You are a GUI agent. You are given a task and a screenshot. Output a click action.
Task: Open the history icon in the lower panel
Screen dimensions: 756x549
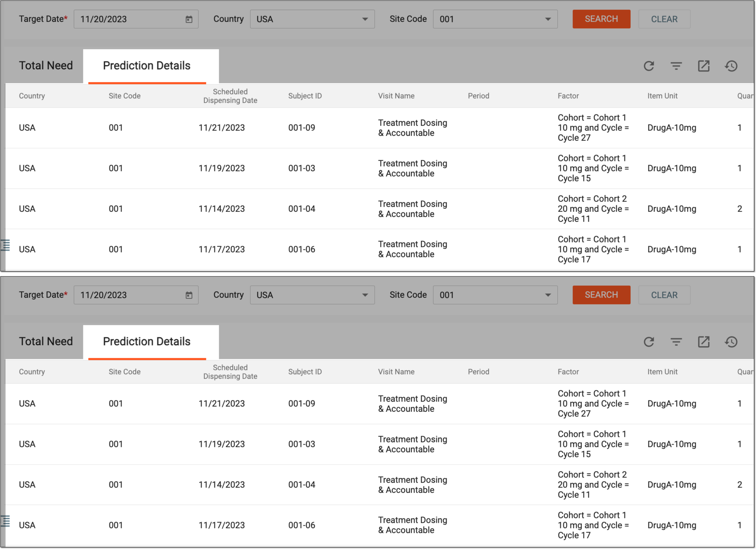[x=731, y=342]
